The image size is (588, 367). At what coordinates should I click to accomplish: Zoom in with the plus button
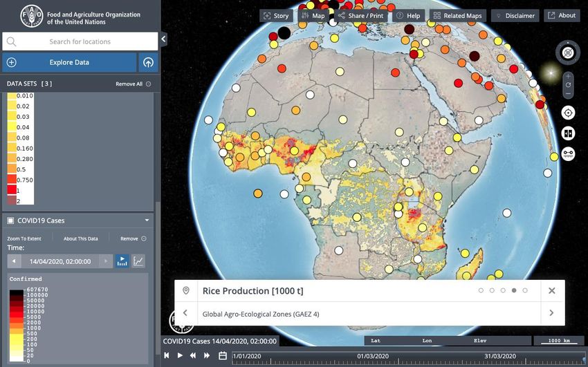pyautogui.click(x=568, y=77)
